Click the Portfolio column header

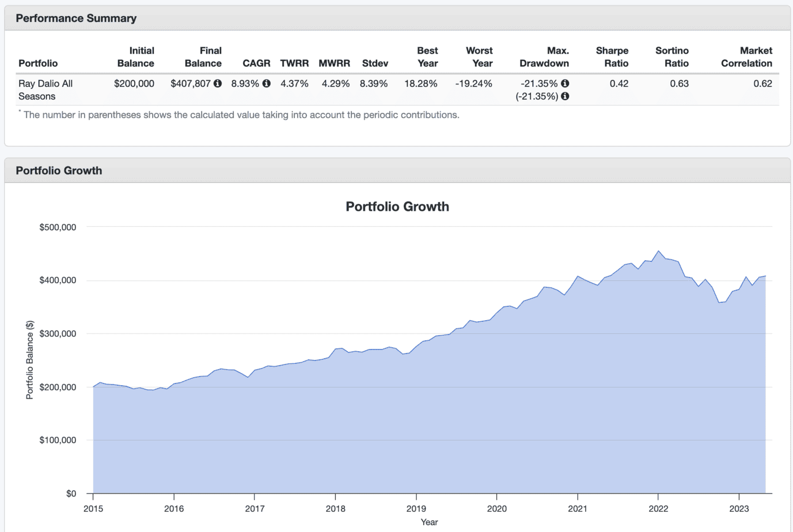point(38,63)
